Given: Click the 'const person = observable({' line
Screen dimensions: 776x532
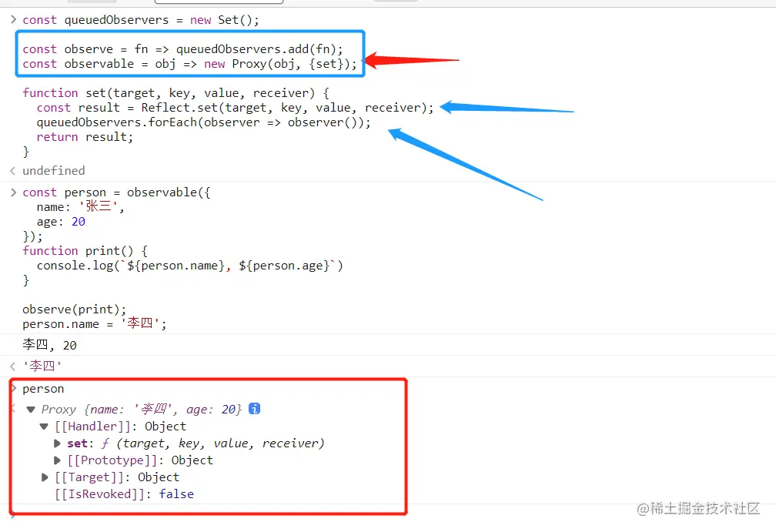Looking at the screenshot, I should tap(116, 192).
